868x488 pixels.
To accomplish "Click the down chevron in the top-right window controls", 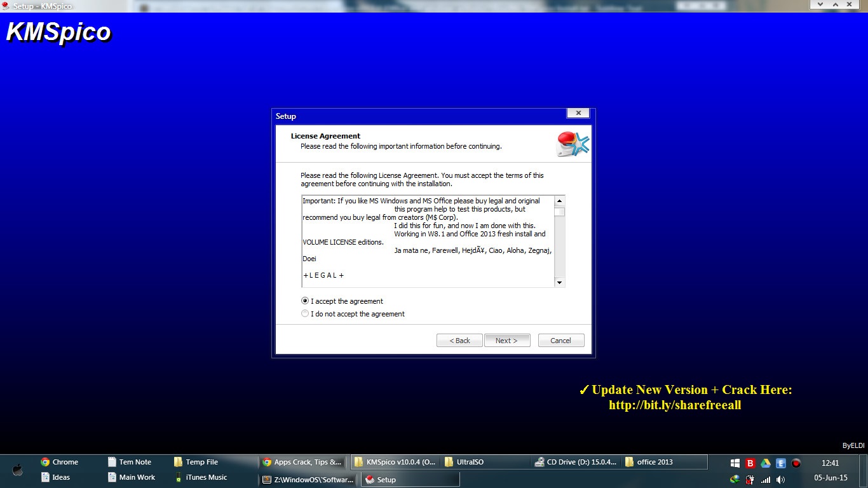I will [x=820, y=4].
